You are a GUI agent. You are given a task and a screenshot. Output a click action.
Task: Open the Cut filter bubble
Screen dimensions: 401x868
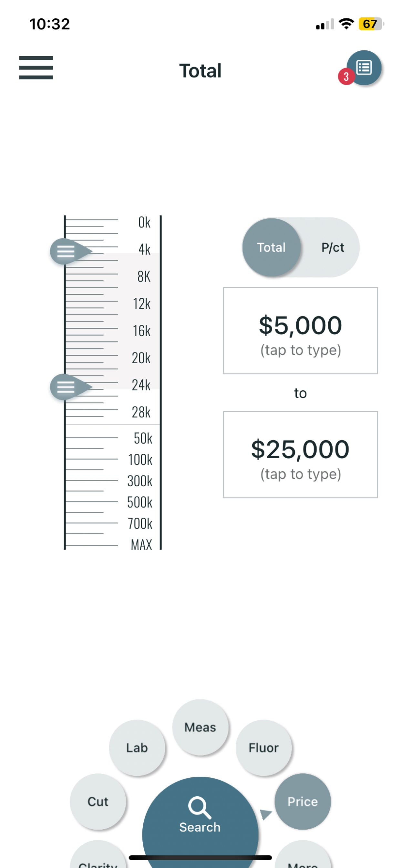[98, 801]
